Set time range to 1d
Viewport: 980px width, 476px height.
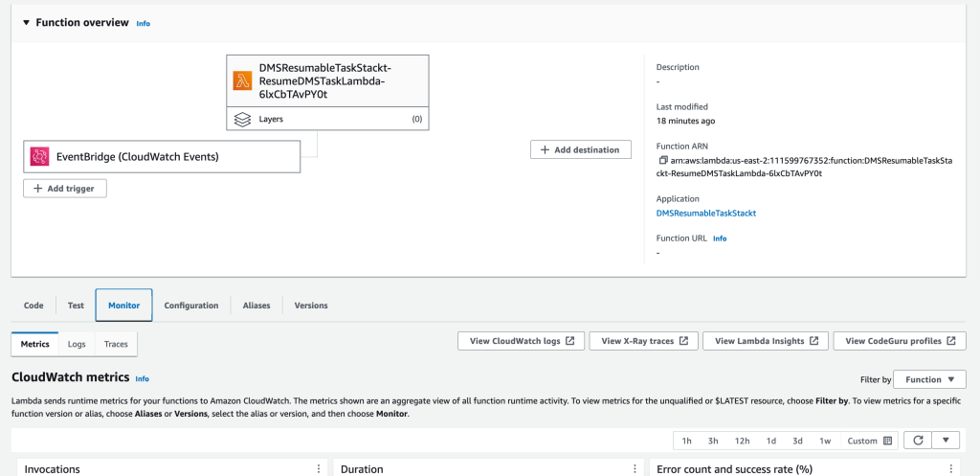click(771, 441)
